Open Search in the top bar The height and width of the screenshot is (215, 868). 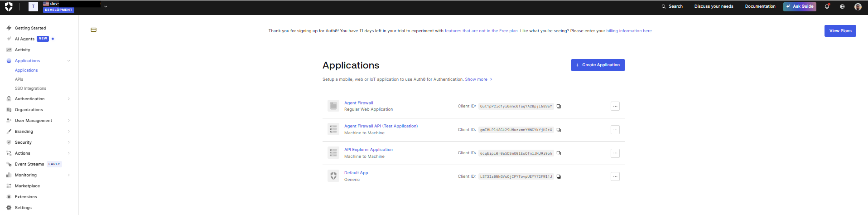pyautogui.click(x=672, y=6)
